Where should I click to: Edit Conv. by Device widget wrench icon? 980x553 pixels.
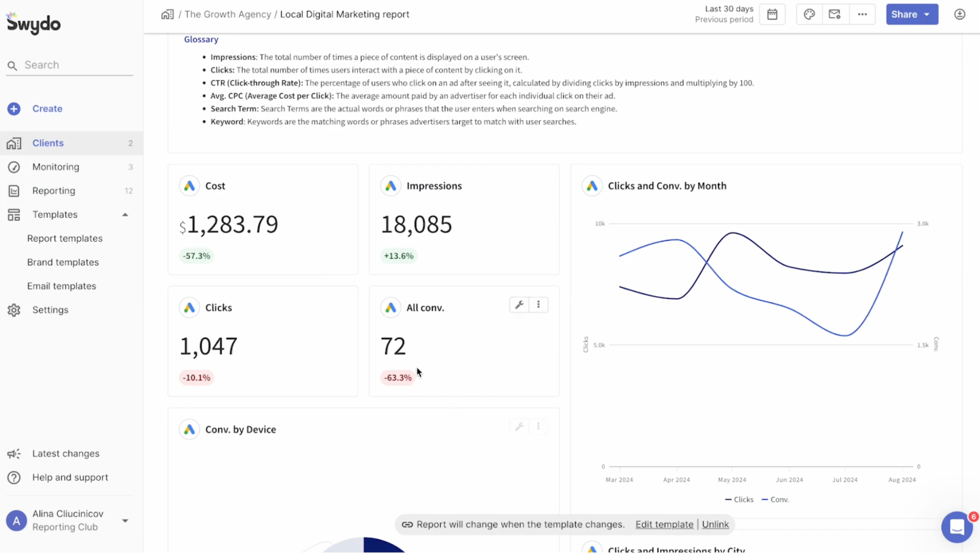click(519, 427)
